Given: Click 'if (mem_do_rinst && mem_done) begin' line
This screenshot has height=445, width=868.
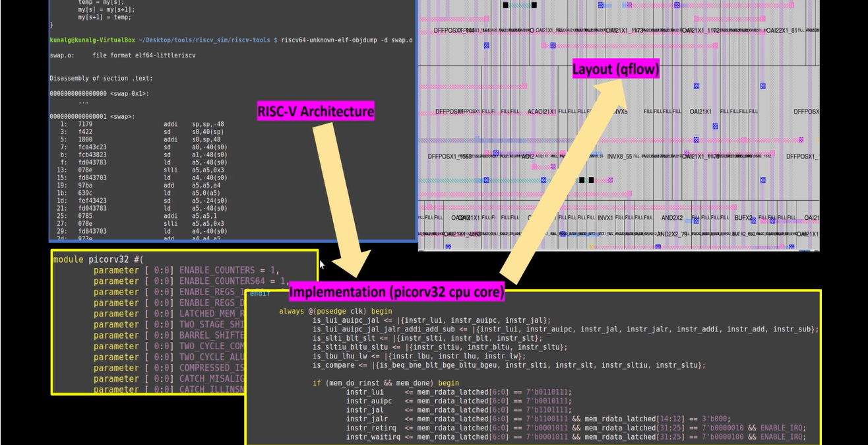Looking at the screenshot, I should click(387, 383).
